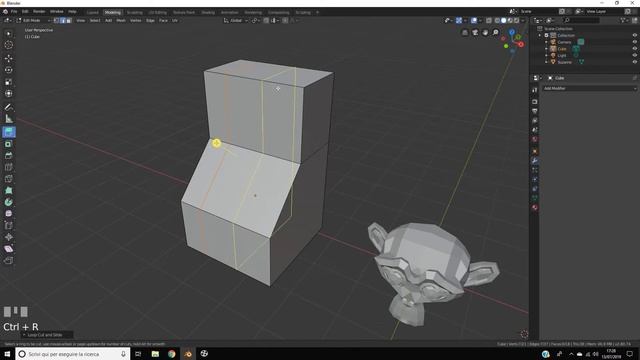Switch to solid viewport shading
640x360 pixels.
click(x=504, y=20)
